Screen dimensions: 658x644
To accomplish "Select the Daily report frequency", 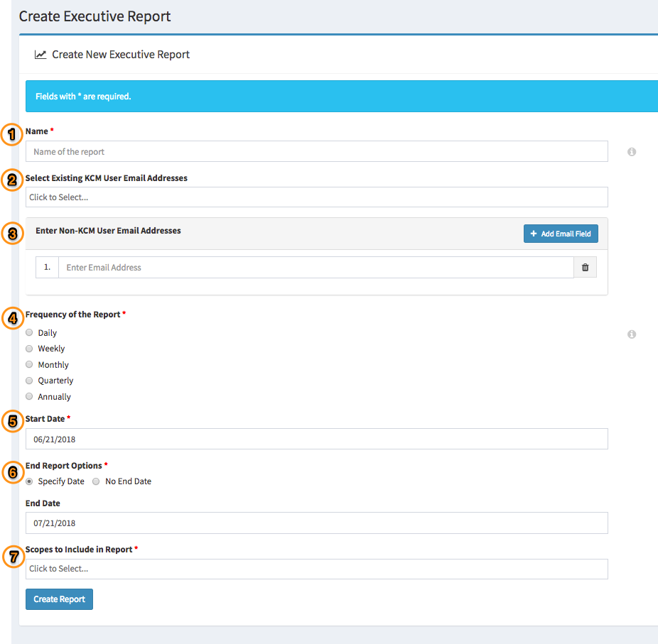I will click(x=28, y=332).
